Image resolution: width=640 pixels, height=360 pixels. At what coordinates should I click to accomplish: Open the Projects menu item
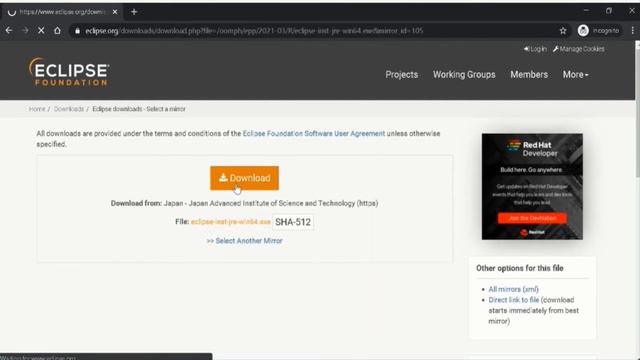(402, 75)
